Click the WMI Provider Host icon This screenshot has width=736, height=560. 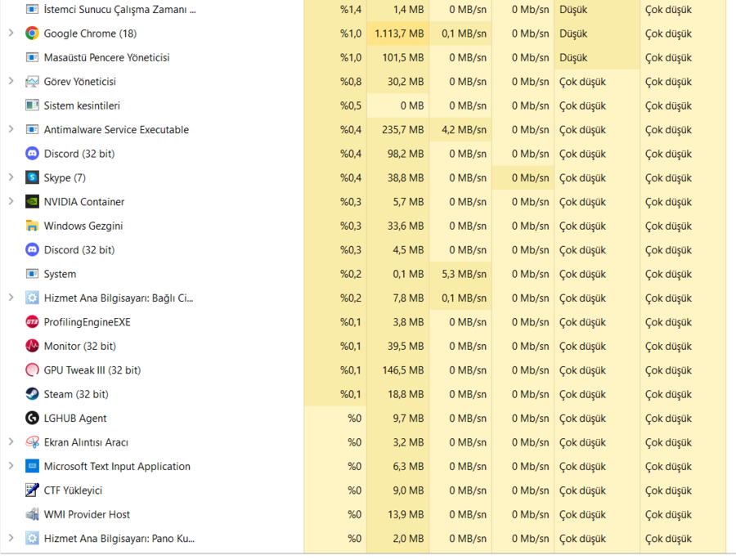[32, 514]
